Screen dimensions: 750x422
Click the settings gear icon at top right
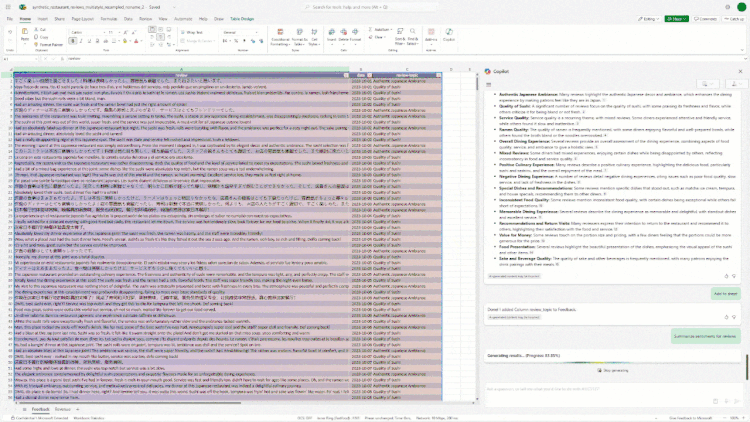tap(728, 7)
